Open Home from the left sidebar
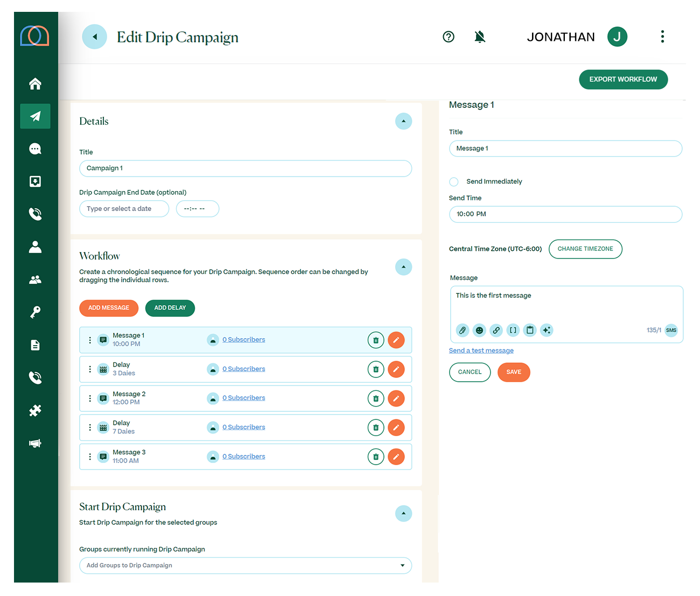This screenshot has width=700, height=596. click(35, 84)
